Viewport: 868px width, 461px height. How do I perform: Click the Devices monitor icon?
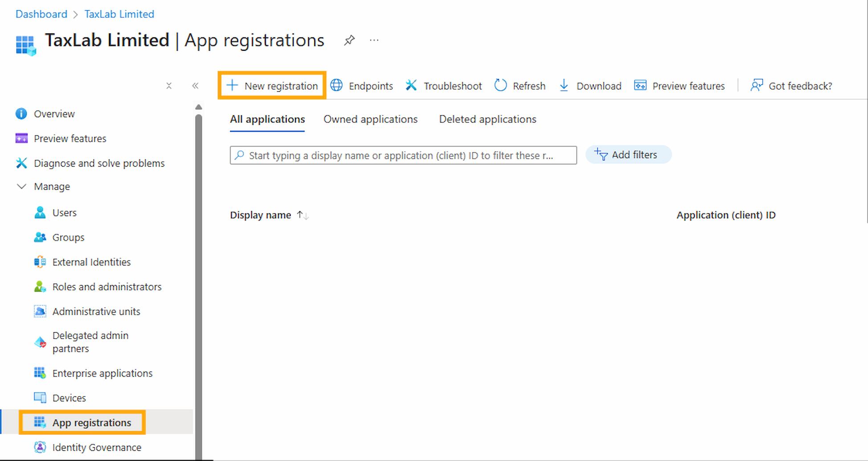coord(40,398)
